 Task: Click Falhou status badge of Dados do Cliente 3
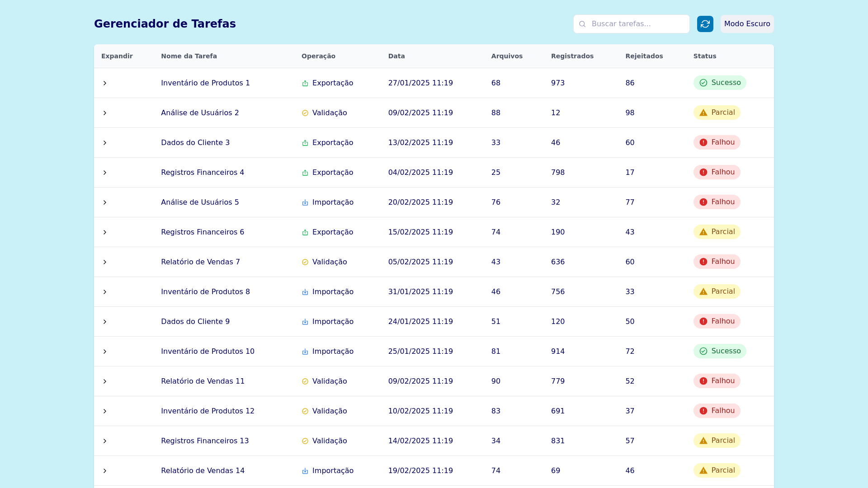pos(717,142)
